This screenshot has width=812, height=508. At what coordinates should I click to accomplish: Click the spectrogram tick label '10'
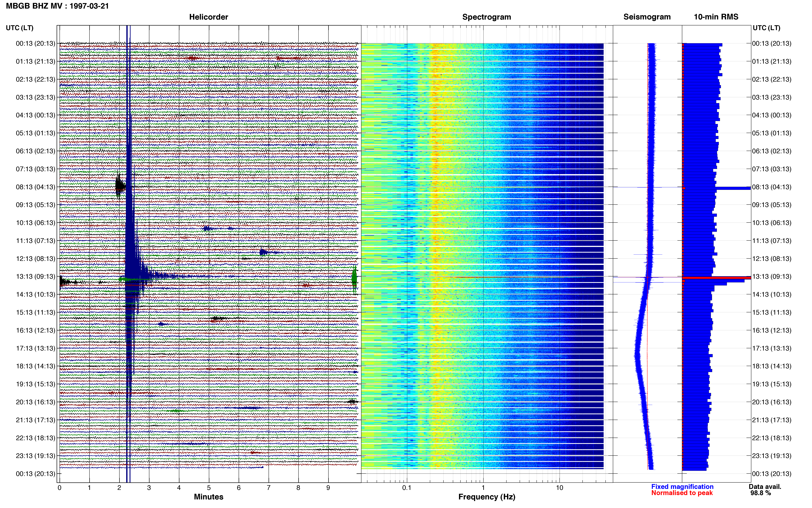point(559,488)
